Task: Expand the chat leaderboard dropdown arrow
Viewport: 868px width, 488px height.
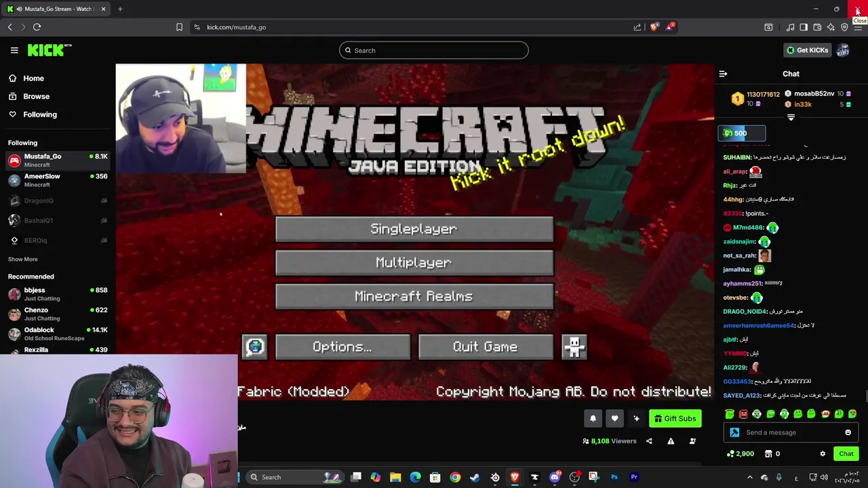Action: 791,118
